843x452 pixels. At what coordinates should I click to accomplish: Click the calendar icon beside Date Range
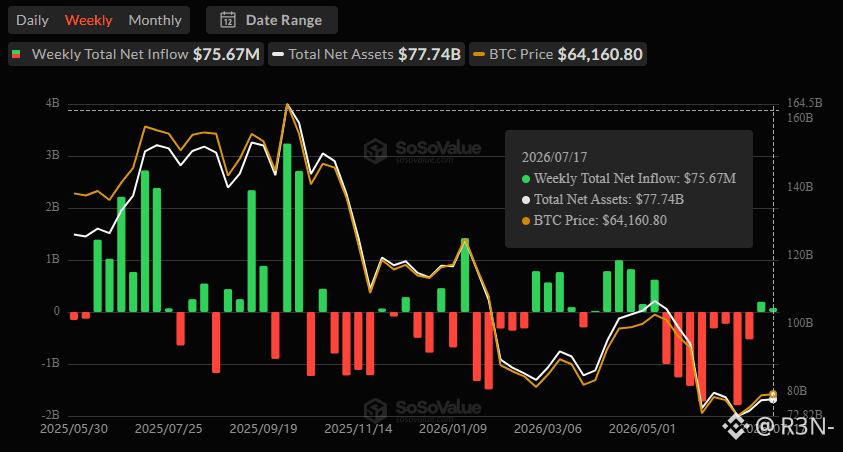[228, 20]
